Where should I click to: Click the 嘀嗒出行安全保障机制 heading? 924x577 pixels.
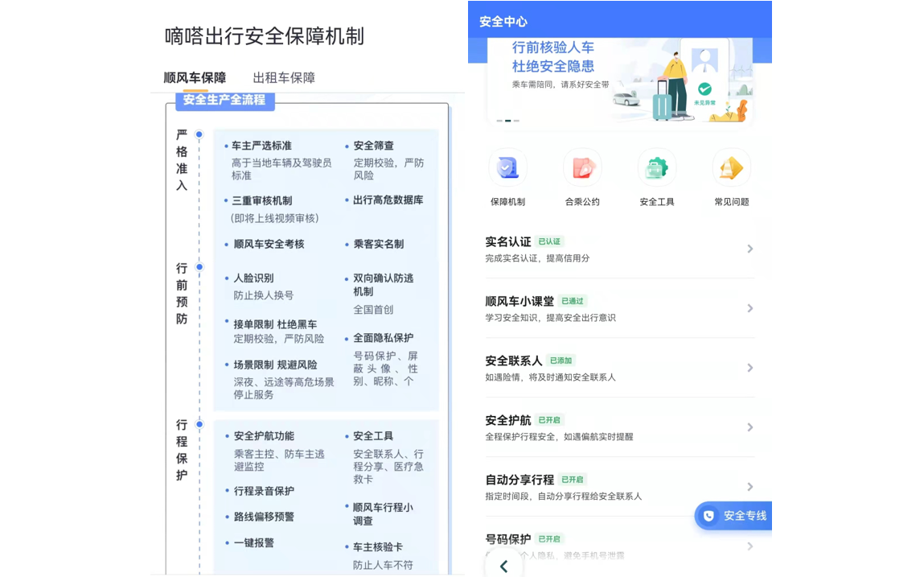(265, 36)
